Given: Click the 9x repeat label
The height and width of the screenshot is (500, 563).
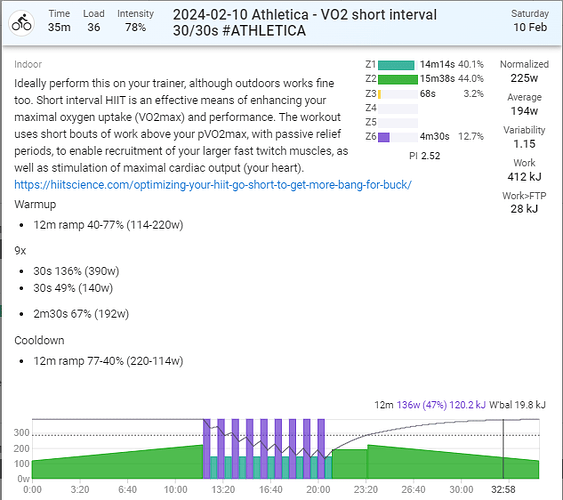Looking at the screenshot, I should coord(20,251).
